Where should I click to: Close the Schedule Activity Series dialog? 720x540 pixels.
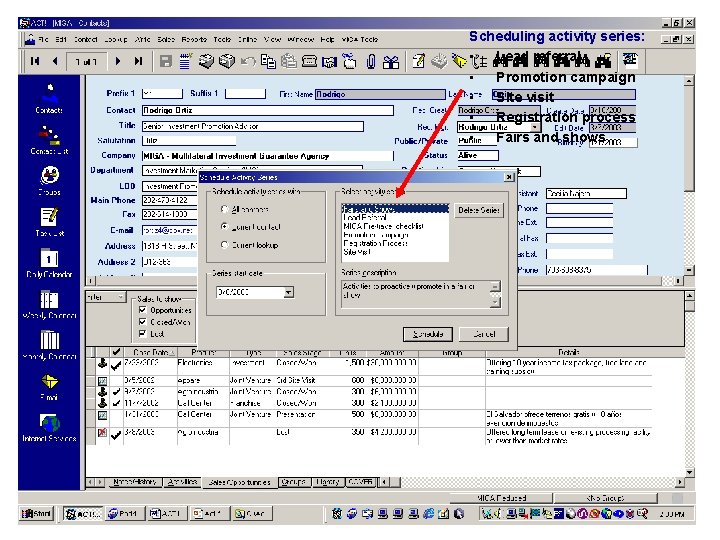pyautogui.click(x=509, y=177)
